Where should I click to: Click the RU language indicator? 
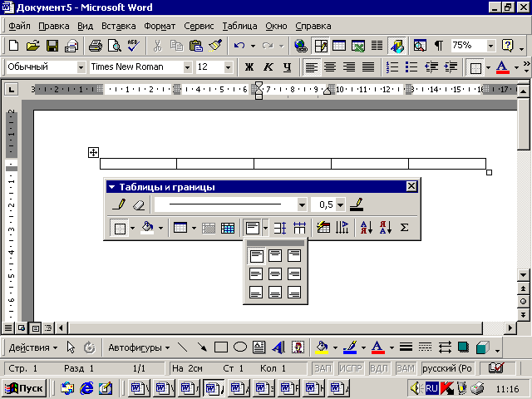click(431, 388)
